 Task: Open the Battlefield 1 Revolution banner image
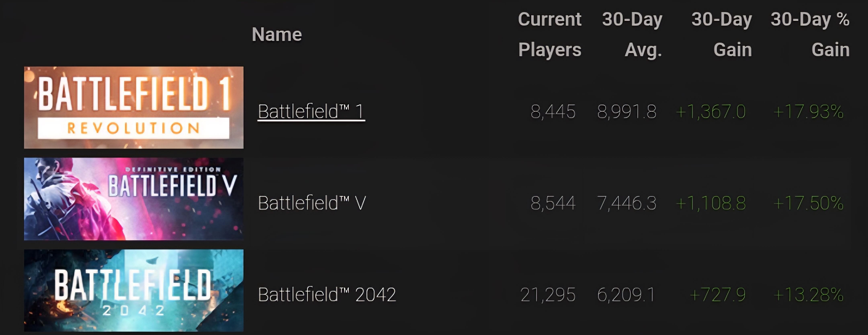pyautogui.click(x=134, y=107)
